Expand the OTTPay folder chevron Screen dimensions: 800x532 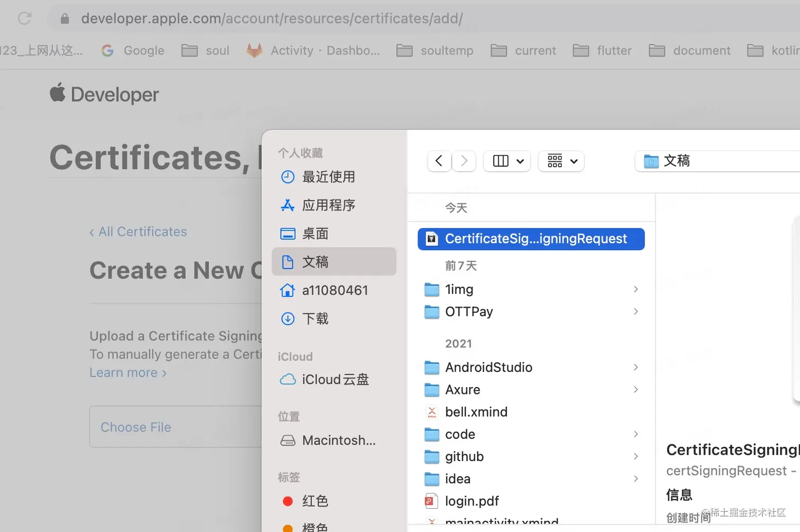click(636, 311)
